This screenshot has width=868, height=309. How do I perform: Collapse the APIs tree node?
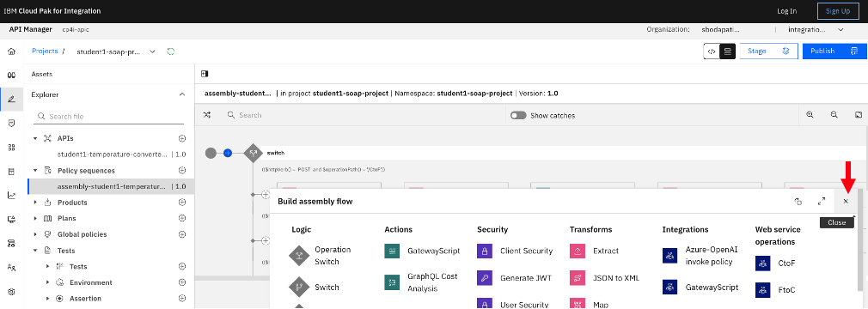[35, 138]
